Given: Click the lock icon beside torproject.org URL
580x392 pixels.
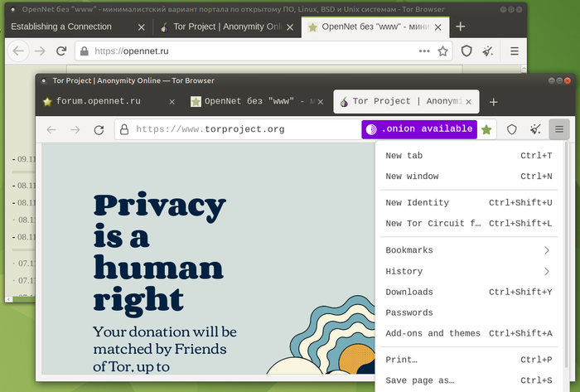Looking at the screenshot, I should pyautogui.click(x=124, y=129).
